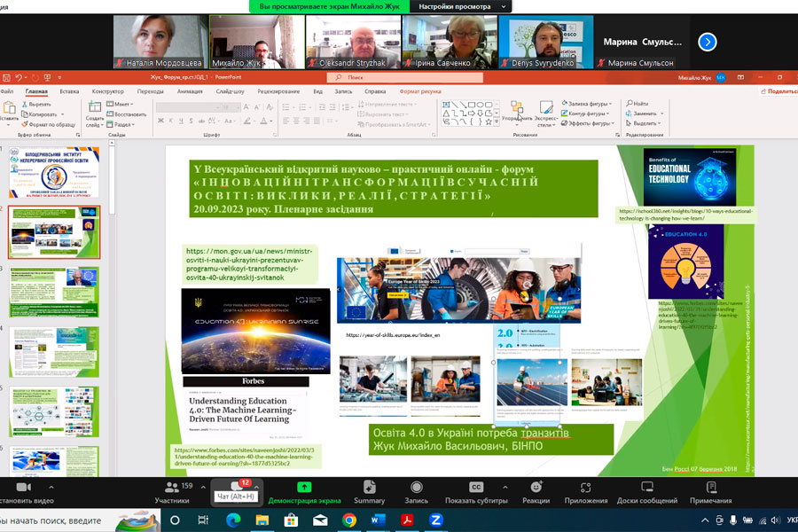Expand the video options arrow beside camera
798x532 pixels.
51,487
